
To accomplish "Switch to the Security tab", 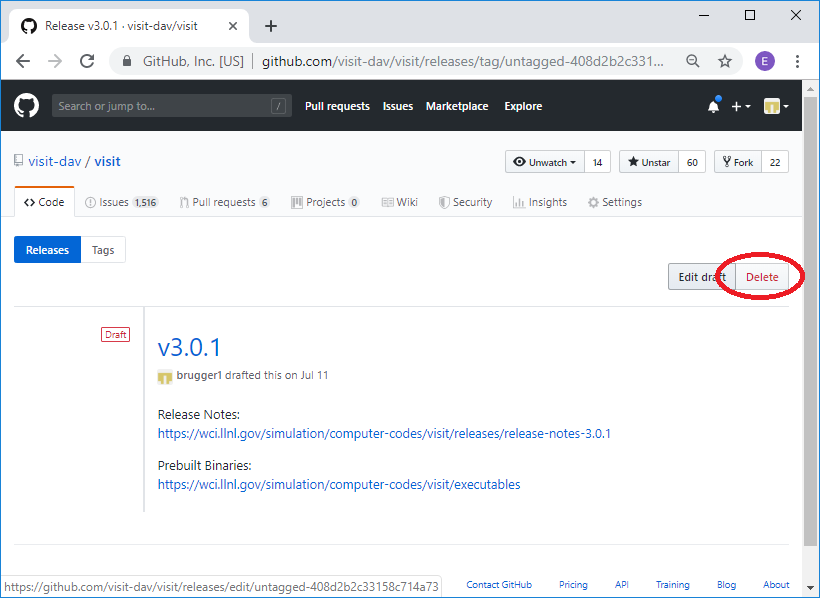I will pos(465,202).
